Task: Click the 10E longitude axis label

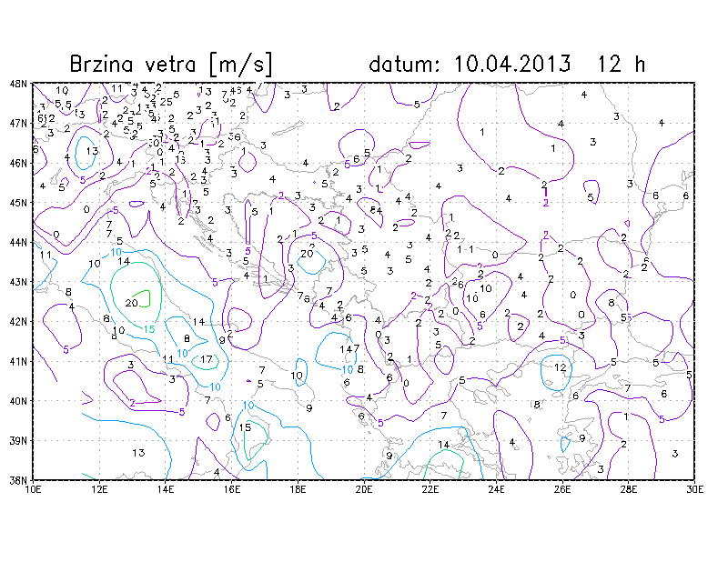Action: (33, 489)
